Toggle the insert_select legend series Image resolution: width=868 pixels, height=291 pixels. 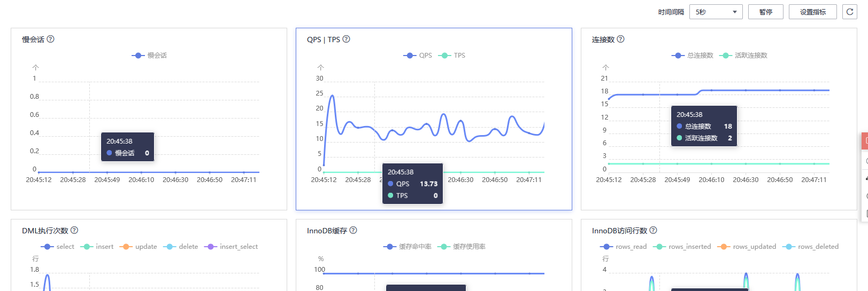pyautogui.click(x=231, y=247)
